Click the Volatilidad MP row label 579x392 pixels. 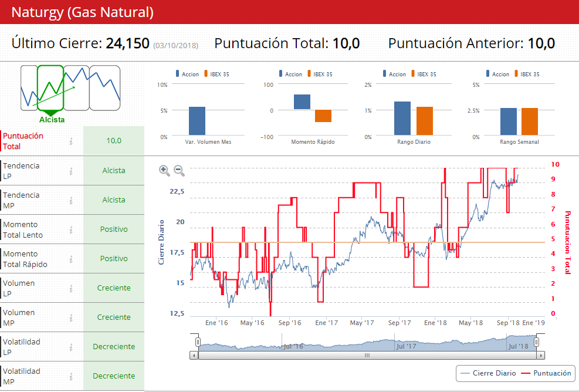coord(22,377)
